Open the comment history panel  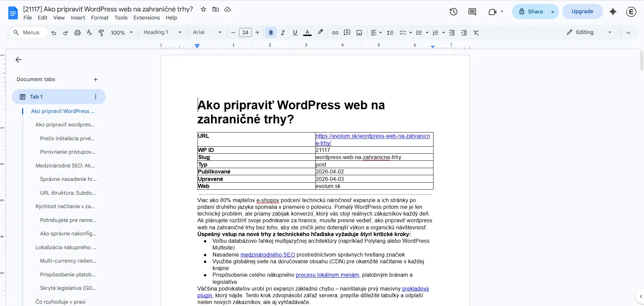tap(472, 11)
